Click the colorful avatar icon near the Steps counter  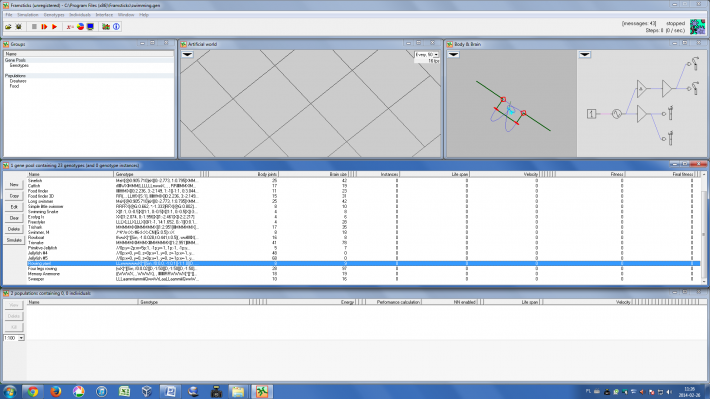coord(697,27)
